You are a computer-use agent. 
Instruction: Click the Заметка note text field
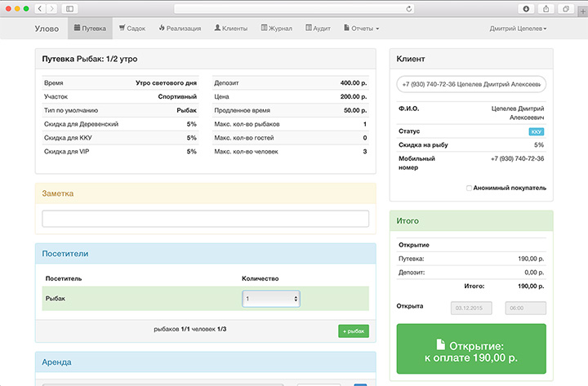(205, 219)
